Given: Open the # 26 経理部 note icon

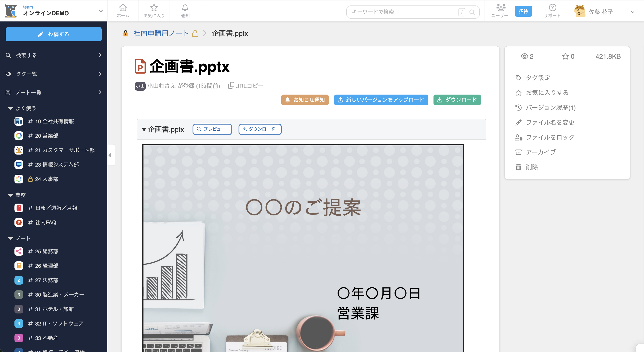Looking at the screenshot, I should click(19, 266).
